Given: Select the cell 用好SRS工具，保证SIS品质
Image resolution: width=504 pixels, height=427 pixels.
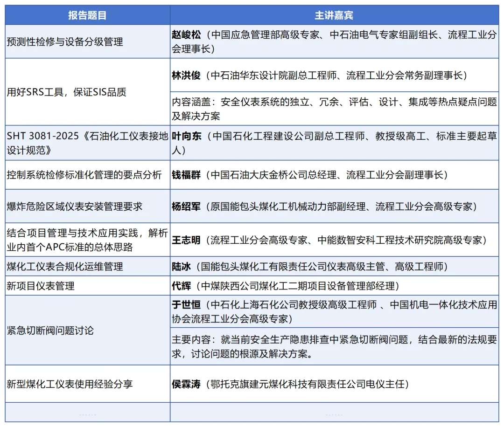Looking at the screenshot, I should click(87, 92).
